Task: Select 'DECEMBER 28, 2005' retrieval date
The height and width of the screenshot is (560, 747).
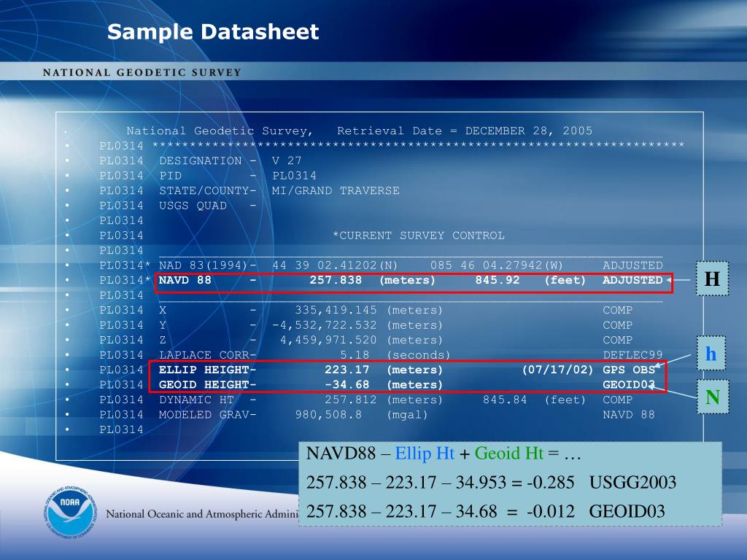Action: 528,131
